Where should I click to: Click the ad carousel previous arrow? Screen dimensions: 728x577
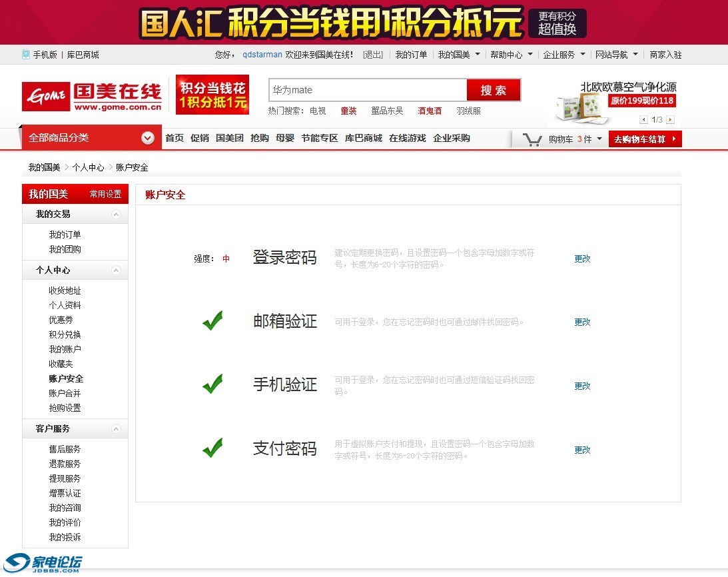coord(643,120)
